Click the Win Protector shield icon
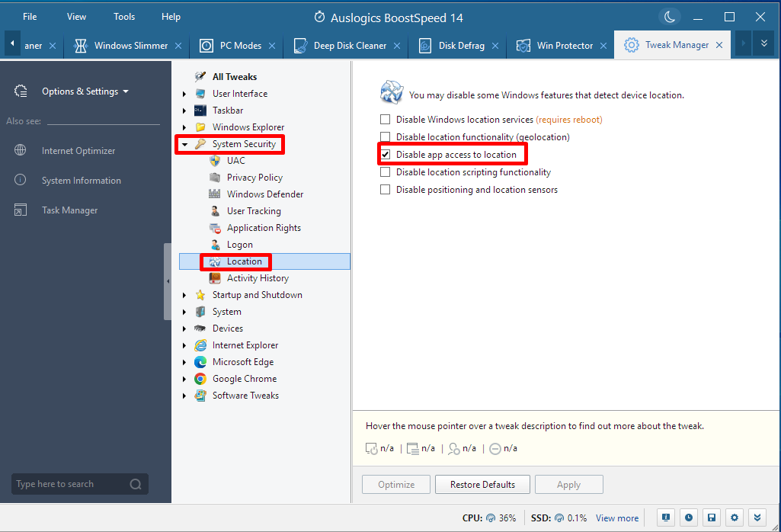781x532 pixels. coord(523,46)
